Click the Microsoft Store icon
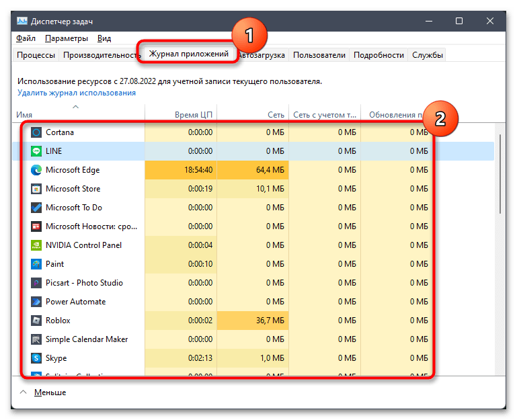This screenshot has width=517, height=420. coord(36,189)
